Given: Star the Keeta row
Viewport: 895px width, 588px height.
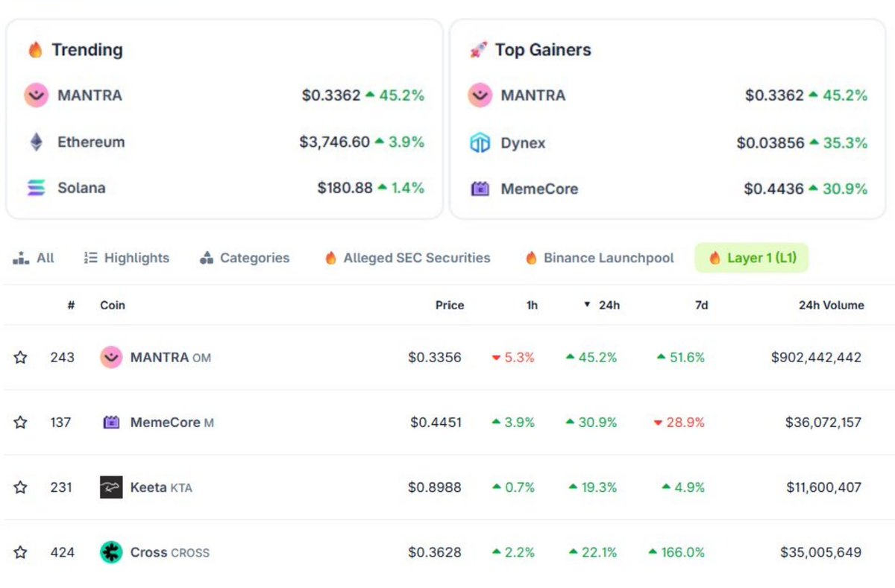Looking at the screenshot, I should (x=20, y=487).
